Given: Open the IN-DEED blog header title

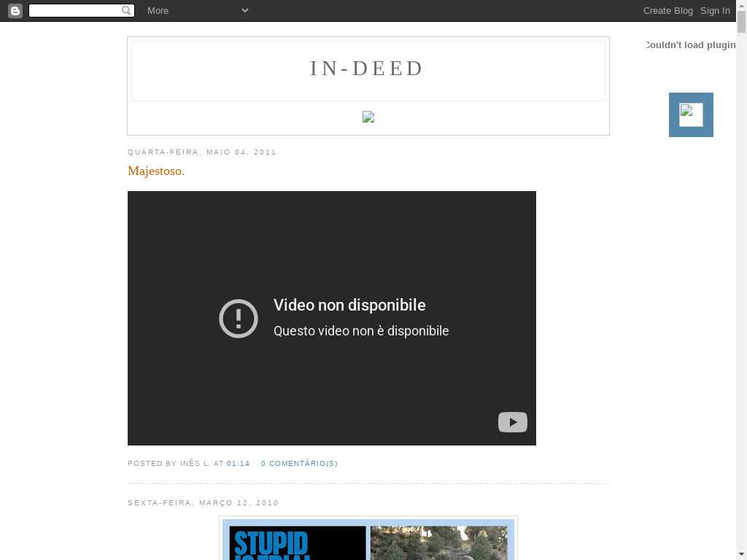Looking at the screenshot, I should pos(367,68).
